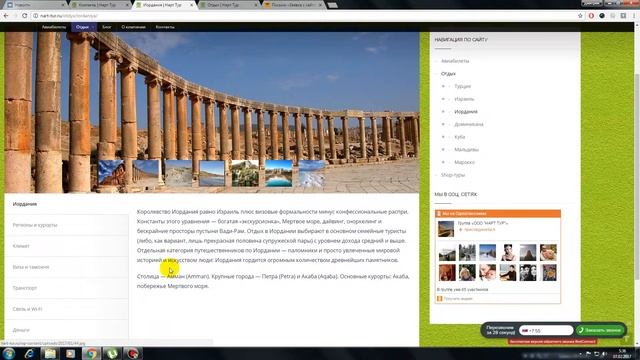Open Куба in the sidebar navigation
The height and width of the screenshot is (360, 640).
tap(460, 137)
